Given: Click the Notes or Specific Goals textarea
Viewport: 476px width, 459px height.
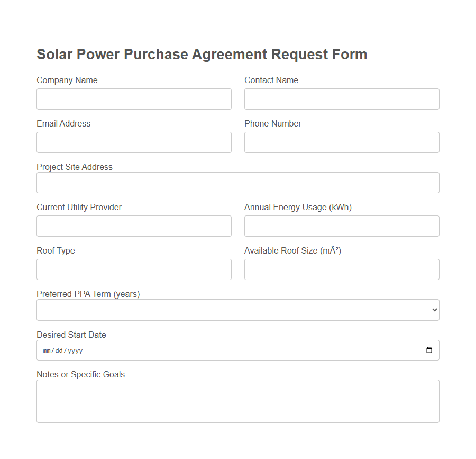Looking at the screenshot, I should [238, 400].
